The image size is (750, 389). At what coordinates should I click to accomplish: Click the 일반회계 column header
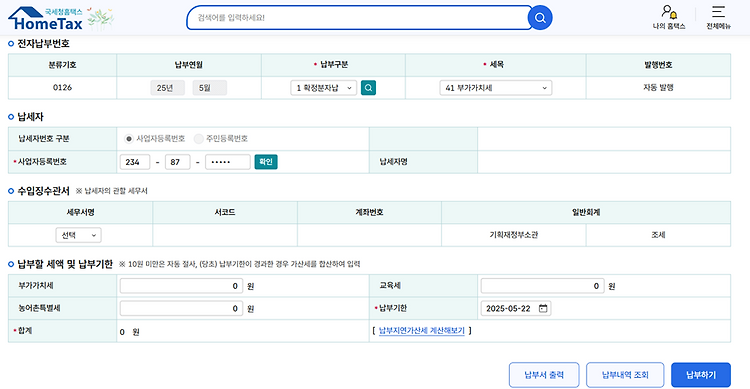[586, 212]
